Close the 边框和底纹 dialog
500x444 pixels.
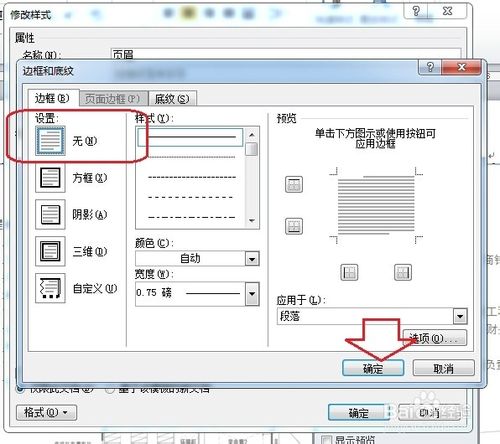[461, 68]
